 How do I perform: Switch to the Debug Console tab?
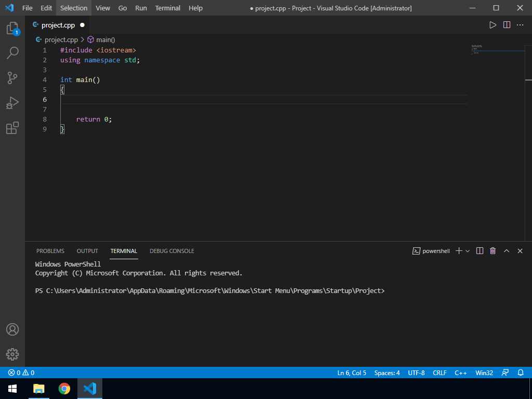pos(171,251)
